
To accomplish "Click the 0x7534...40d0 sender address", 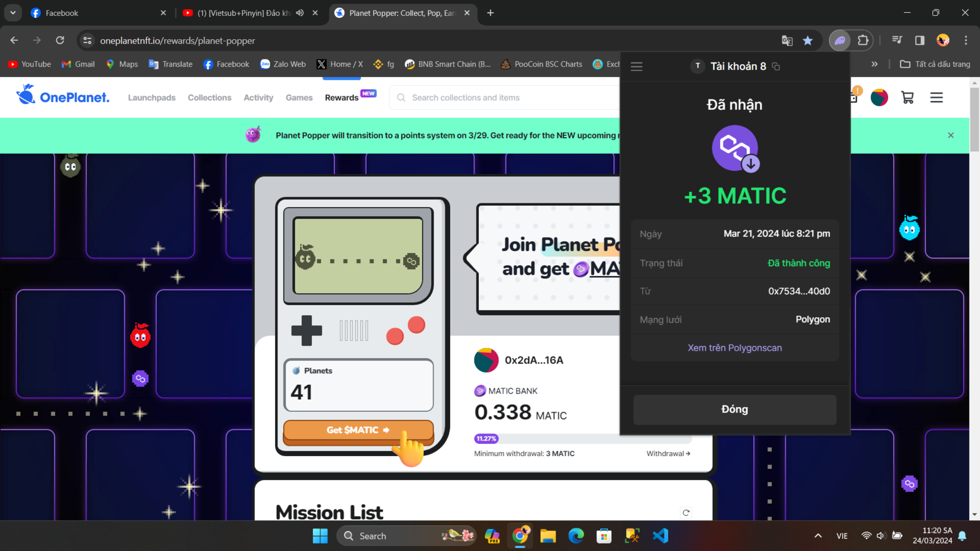I will coord(799,291).
